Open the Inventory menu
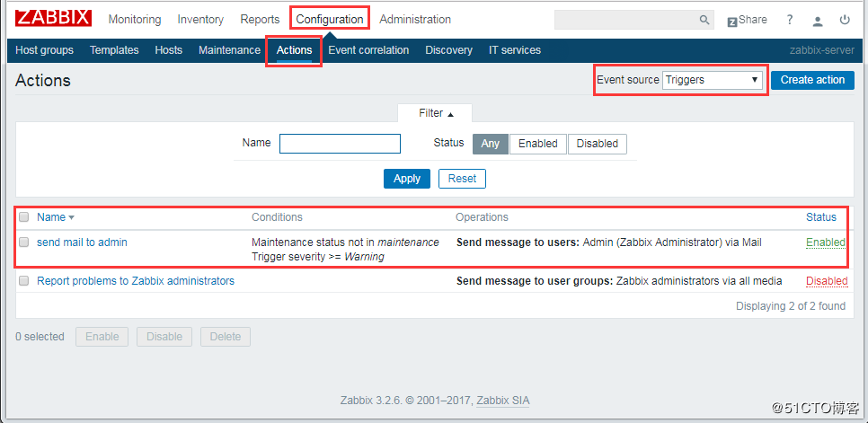Screen dimensions: 868x423 [200, 20]
